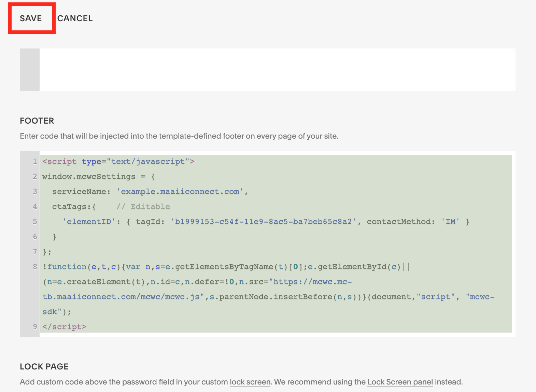This screenshot has height=392, width=536.
Task: Open the lock screen link
Action: [250, 382]
